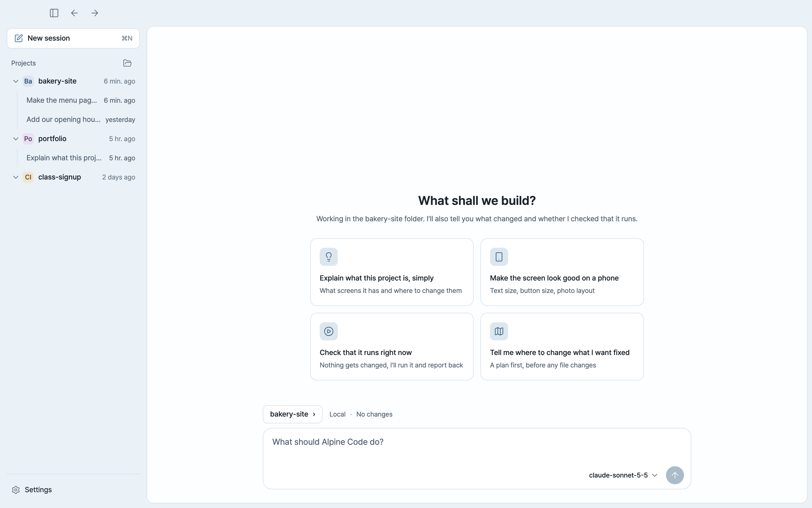Click the Po portfolio project badge
Image resolution: width=812 pixels, height=508 pixels.
28,139
